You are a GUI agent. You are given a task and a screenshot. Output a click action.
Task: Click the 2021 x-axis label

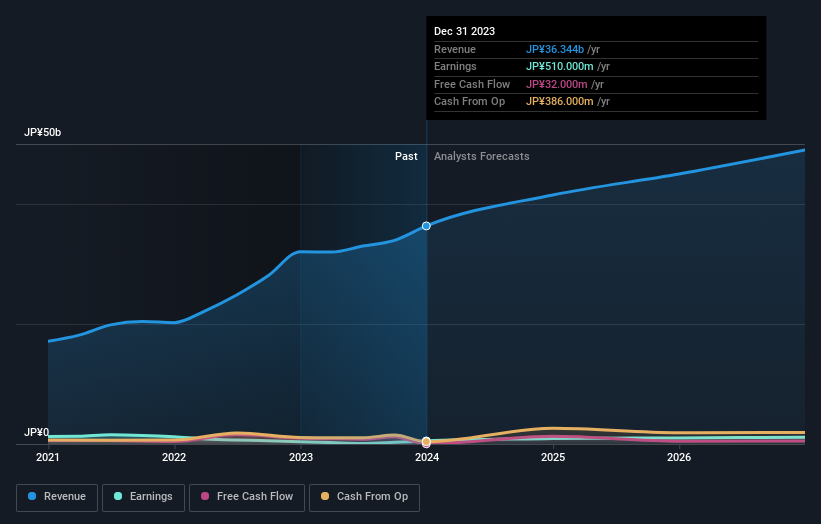(48, 458)
